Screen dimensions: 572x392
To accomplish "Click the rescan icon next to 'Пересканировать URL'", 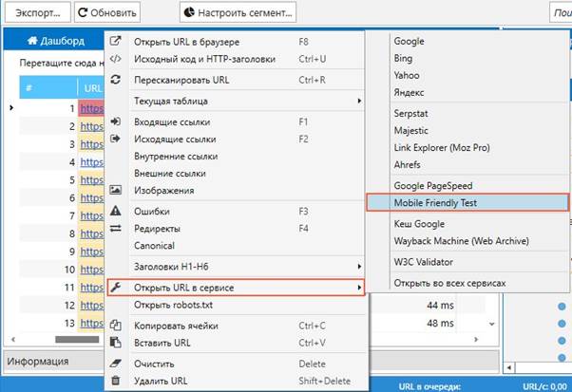I will click(116, 80).
